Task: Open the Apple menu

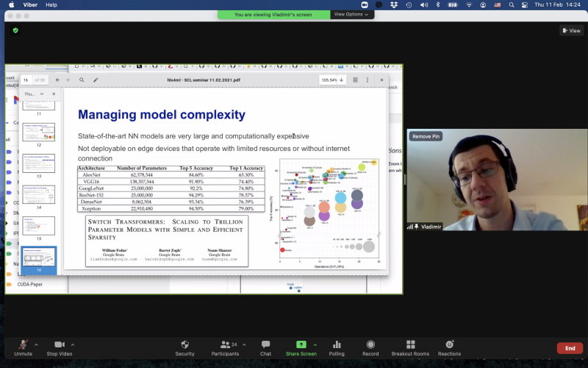Action: point(12,5)
